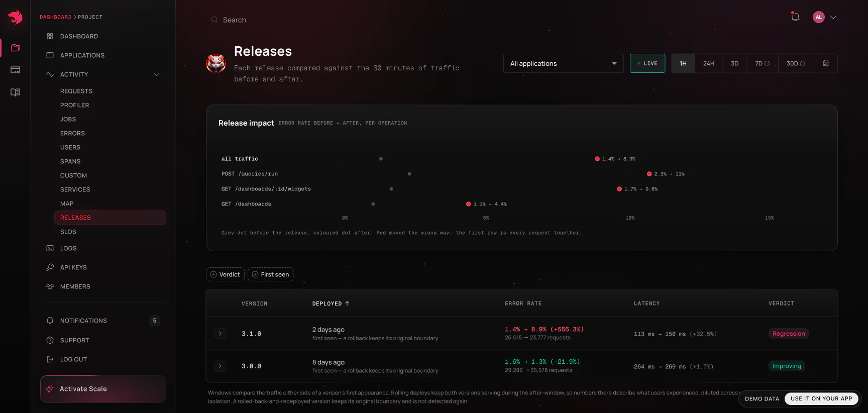This screenshot has width=868, height=413.
Task: Open the user menu chevron
Action: point(833,17)
